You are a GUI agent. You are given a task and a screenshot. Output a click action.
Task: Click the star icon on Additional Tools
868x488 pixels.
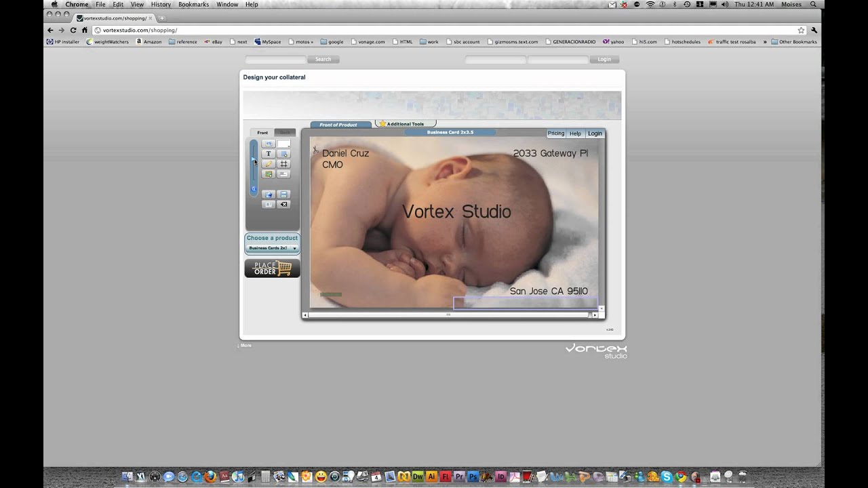click(382, 123)
